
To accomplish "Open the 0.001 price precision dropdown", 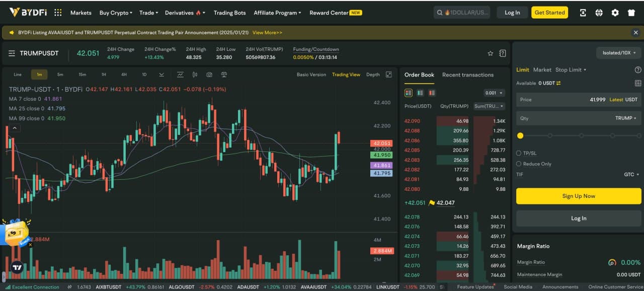I will [x=494, y=93].
